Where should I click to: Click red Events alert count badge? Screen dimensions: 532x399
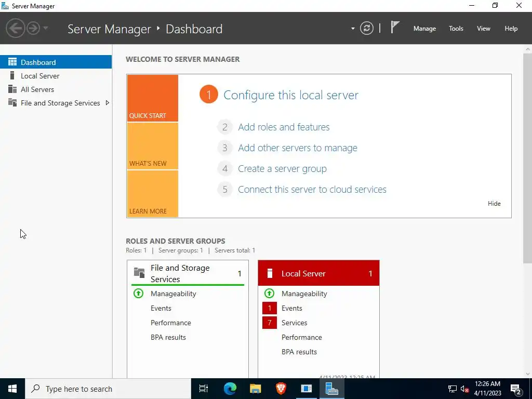click(270, 308)
